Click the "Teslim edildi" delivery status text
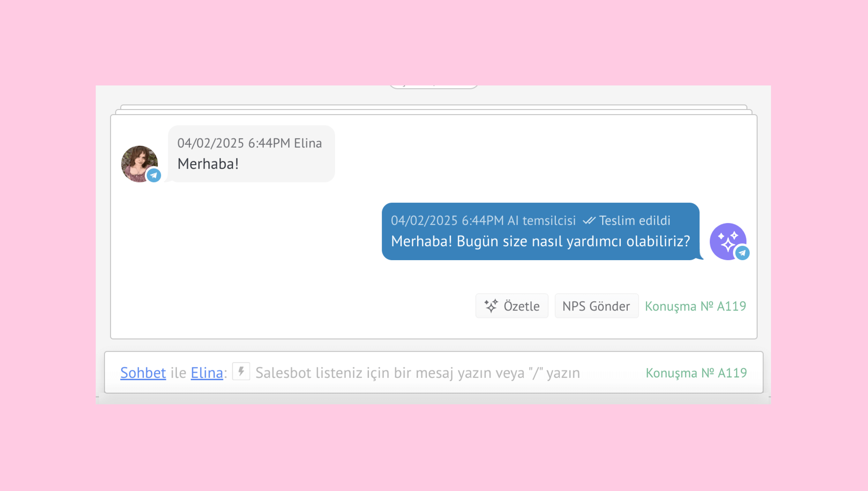The image size is (868, 491). click(x=634, y=221)
